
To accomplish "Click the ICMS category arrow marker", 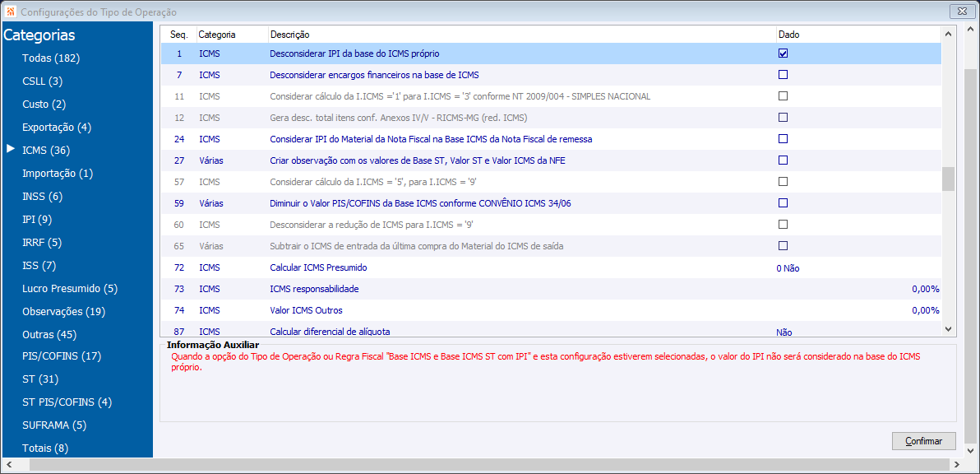I will click(10, 149).
